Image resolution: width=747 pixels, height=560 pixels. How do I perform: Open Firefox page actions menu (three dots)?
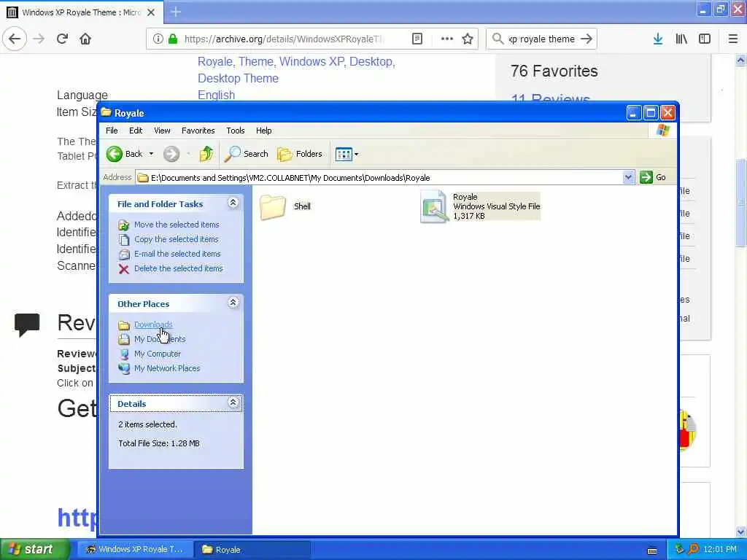click(x=447, y=39)
